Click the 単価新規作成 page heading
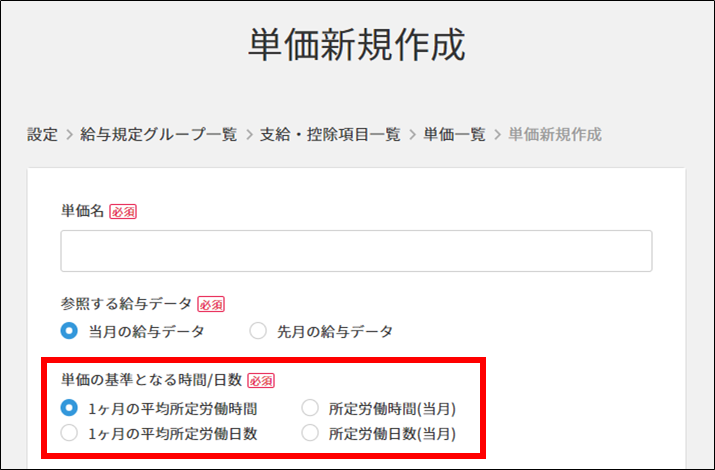Screen dimensions: 715x470 (357, 44)
